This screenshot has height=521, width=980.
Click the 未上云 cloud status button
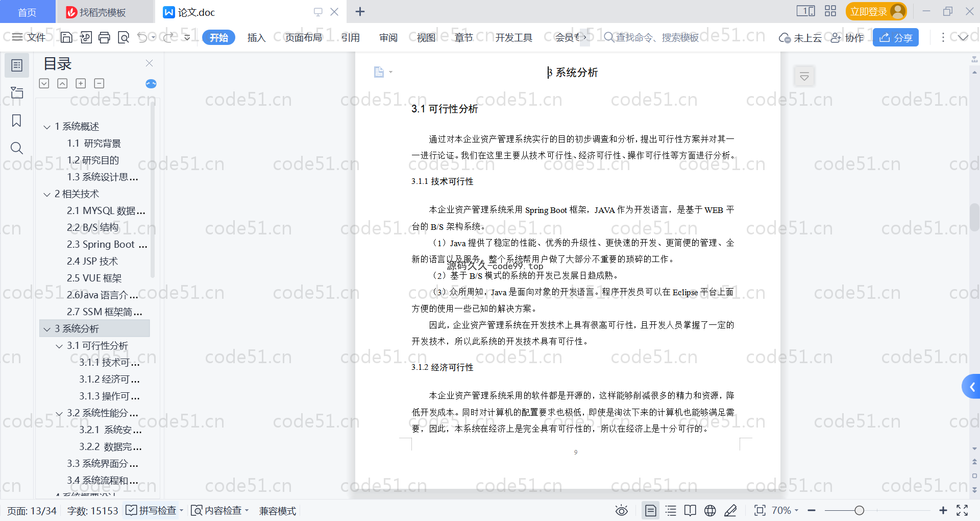point(800,37)
